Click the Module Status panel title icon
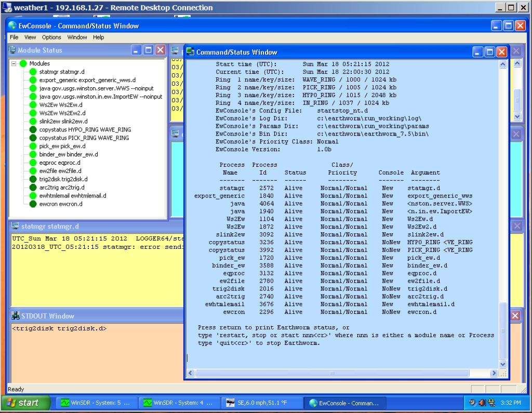The image size is (532, 413). pos(12,50)
